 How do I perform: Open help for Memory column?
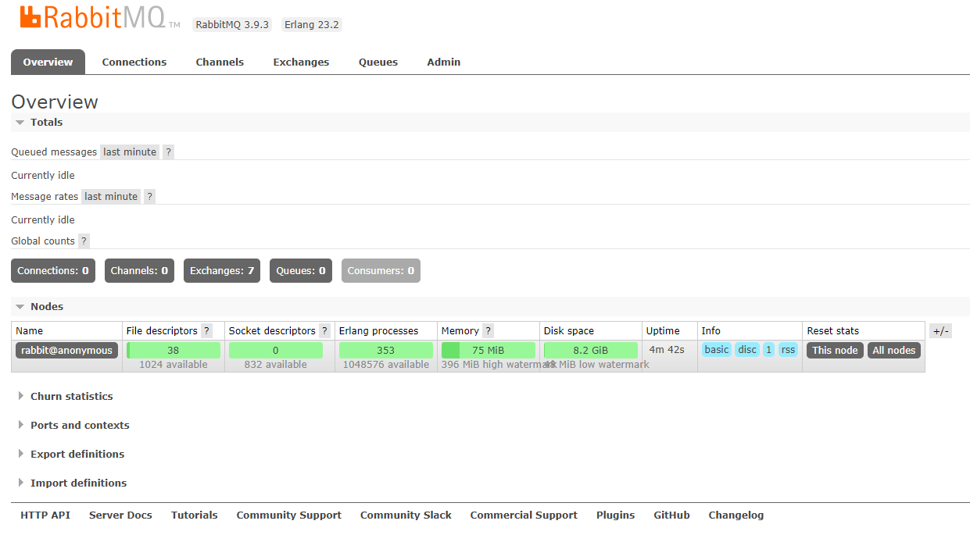pos(488,331)
